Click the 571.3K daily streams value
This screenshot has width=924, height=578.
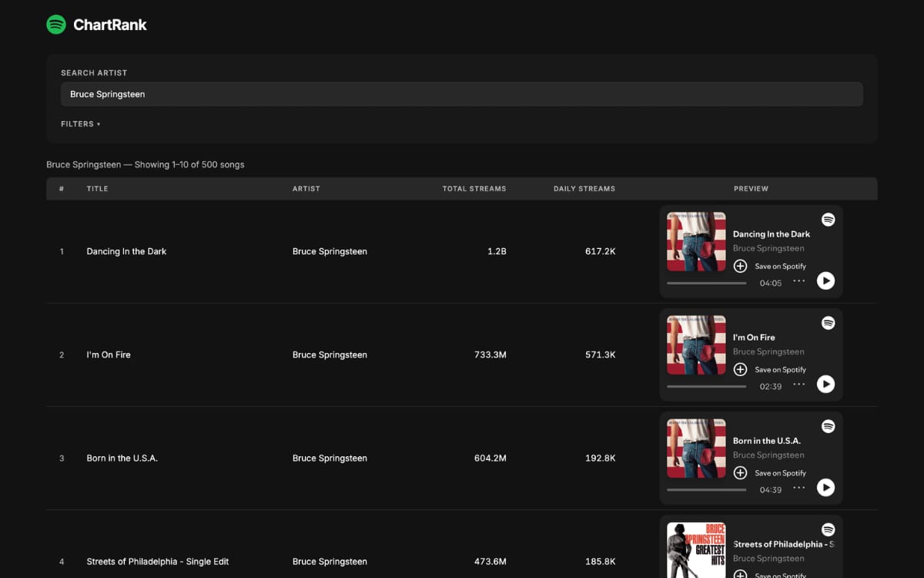click(600, 355)
